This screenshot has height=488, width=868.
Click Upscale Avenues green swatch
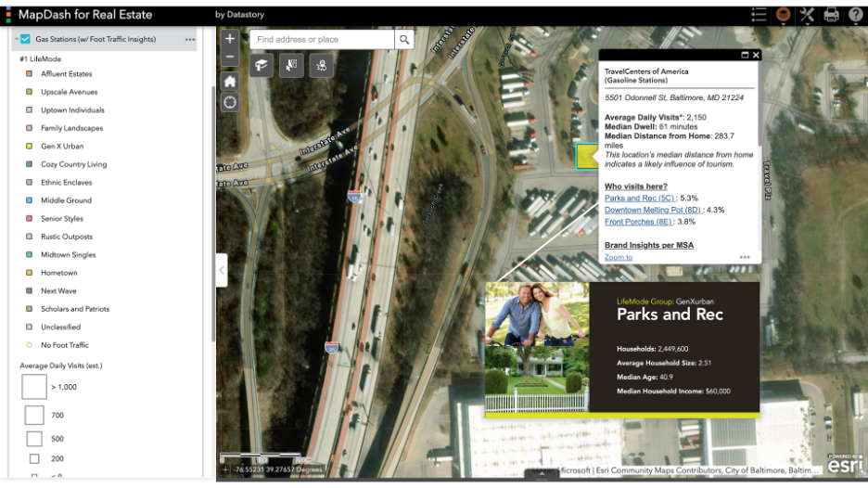pos(30,92)
